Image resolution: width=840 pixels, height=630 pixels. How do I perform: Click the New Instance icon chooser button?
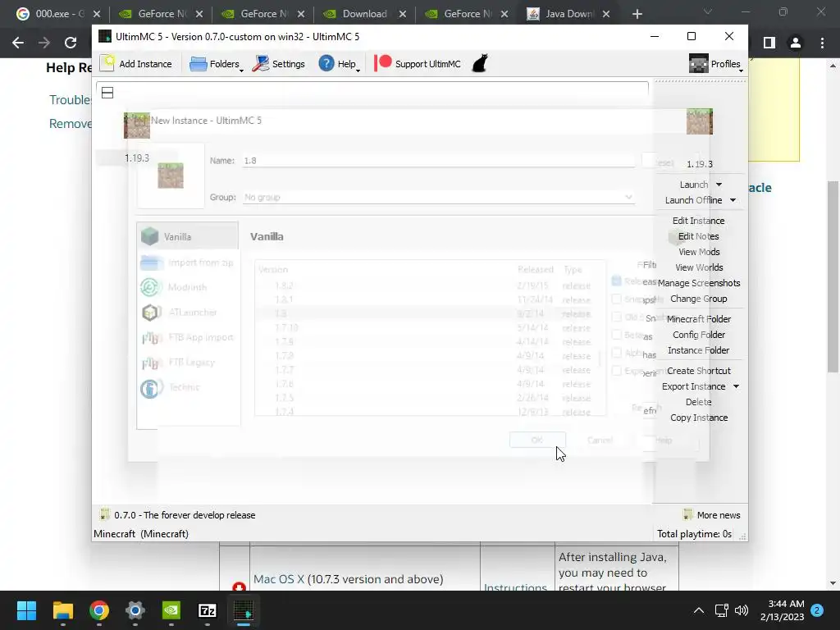pos(171,176)
